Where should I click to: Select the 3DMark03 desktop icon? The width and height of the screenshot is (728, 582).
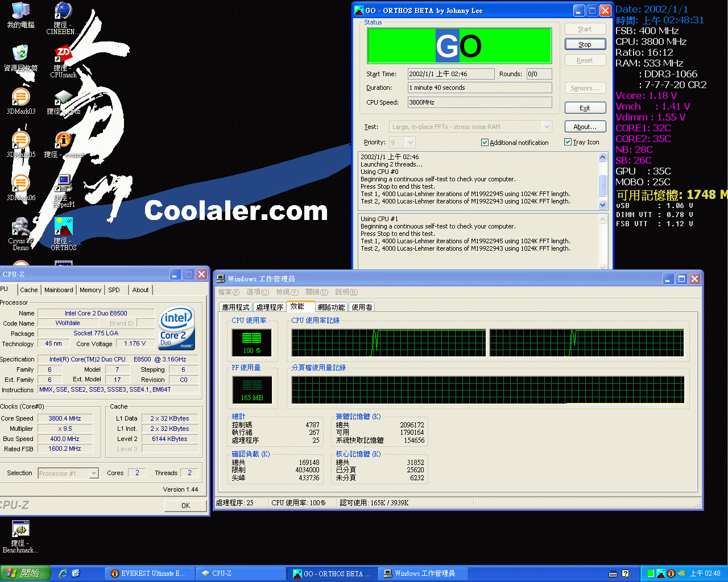point(20,101)
